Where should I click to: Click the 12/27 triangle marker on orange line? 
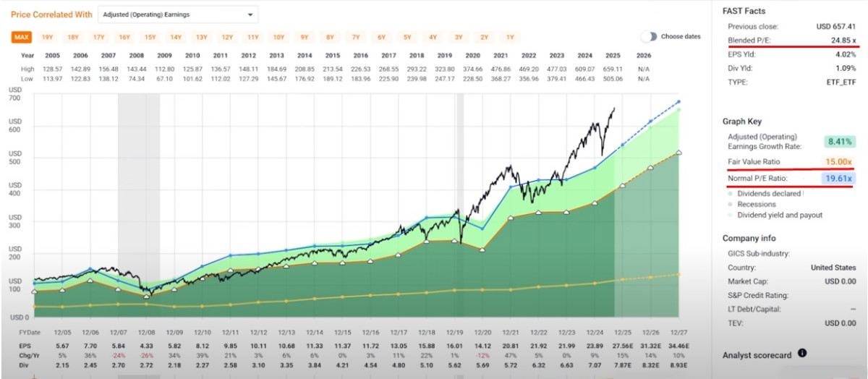(x=678, y=153)
